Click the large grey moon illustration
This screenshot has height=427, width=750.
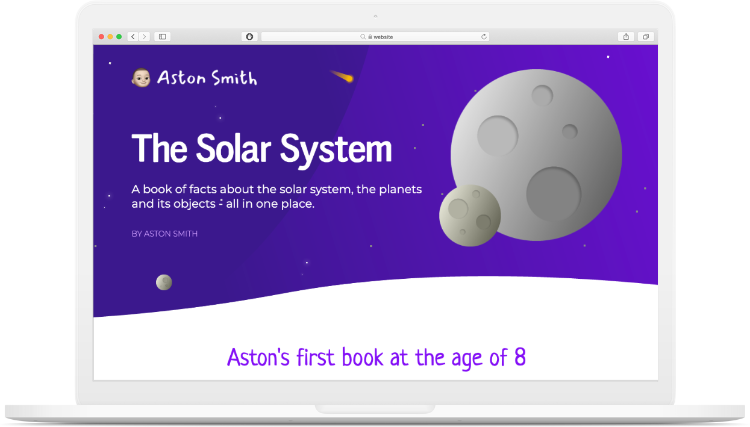pyautogui.click(x=536, y=154)
